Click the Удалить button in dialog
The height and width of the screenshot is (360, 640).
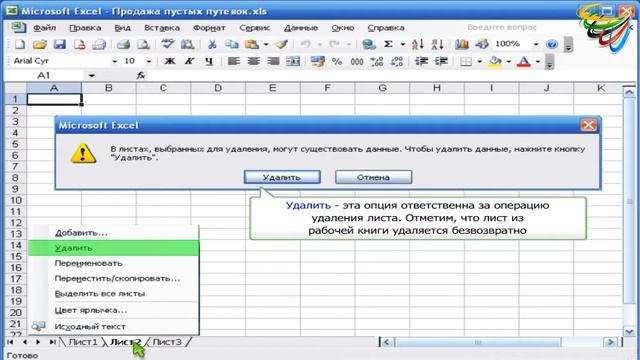(x=282, y=177)
